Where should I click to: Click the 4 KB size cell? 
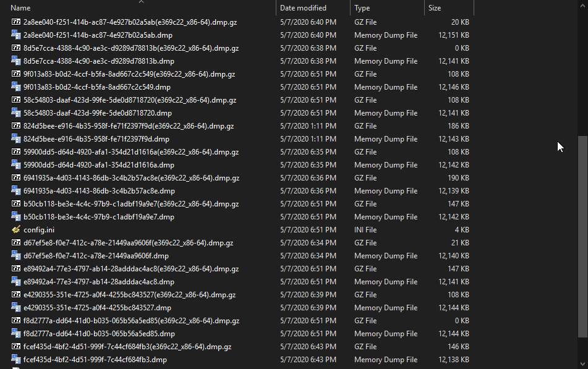coord(462,230)
